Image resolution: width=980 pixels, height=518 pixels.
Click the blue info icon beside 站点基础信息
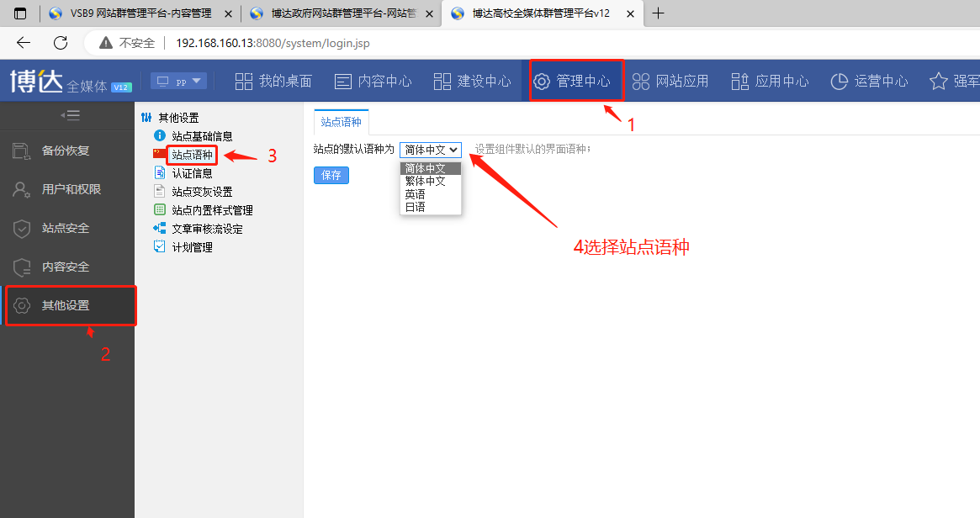click(x=159, y=135)
